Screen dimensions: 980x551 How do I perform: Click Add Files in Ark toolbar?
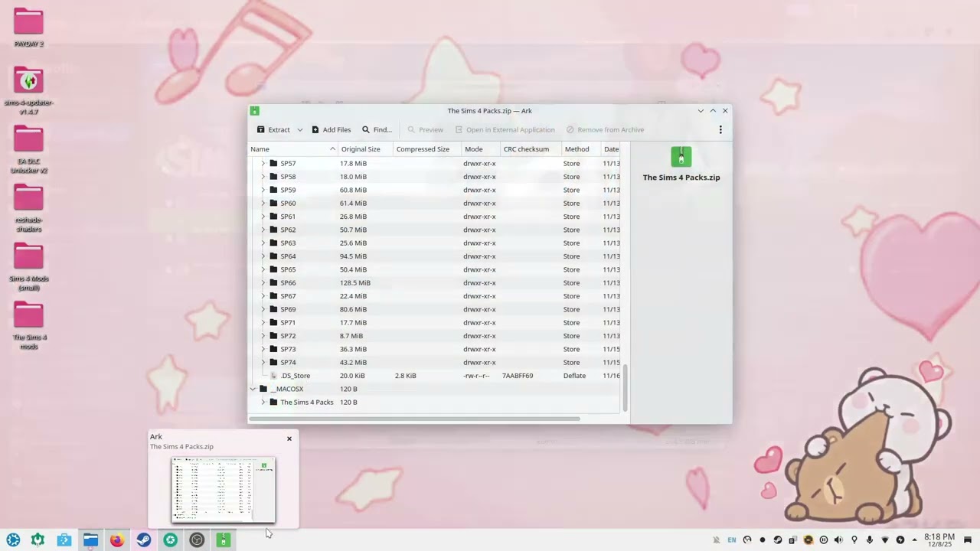[x=331, y=129]
